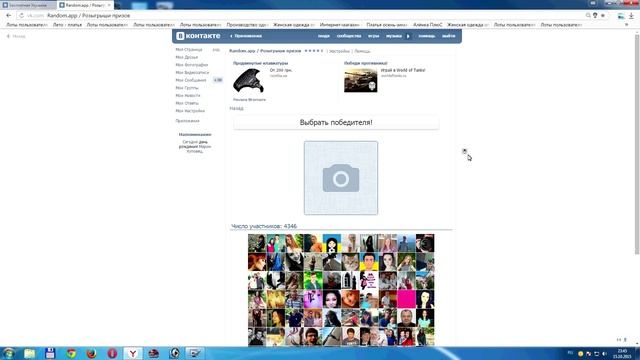Click the magnifier icon in the address bar
The image size is (640, 360).
(x=588, y=16)
